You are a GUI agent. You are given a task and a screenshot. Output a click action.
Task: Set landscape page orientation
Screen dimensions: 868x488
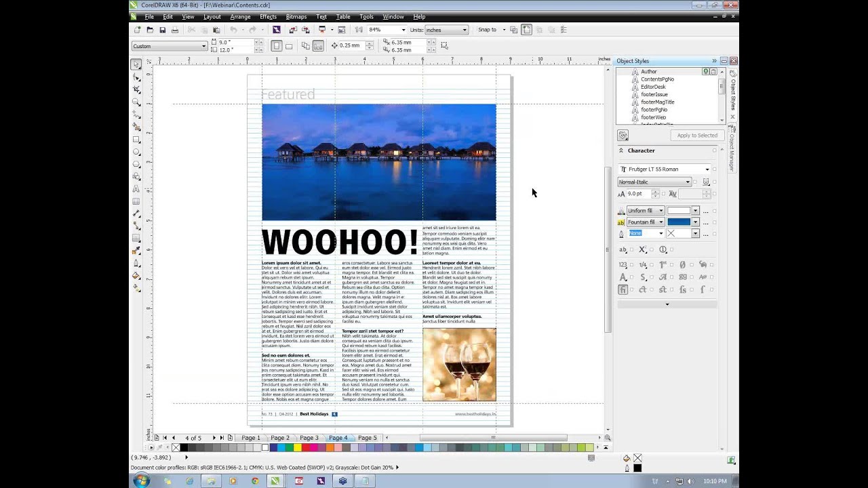(289, 46)
